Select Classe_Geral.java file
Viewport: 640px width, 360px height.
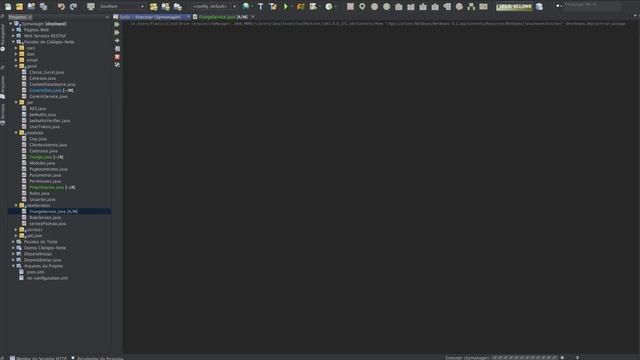coord(47,72)
